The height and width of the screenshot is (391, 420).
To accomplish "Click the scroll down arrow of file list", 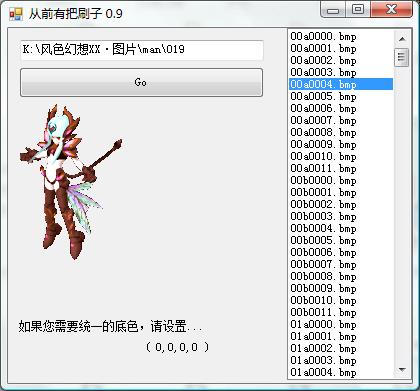I will pos(402,369).
